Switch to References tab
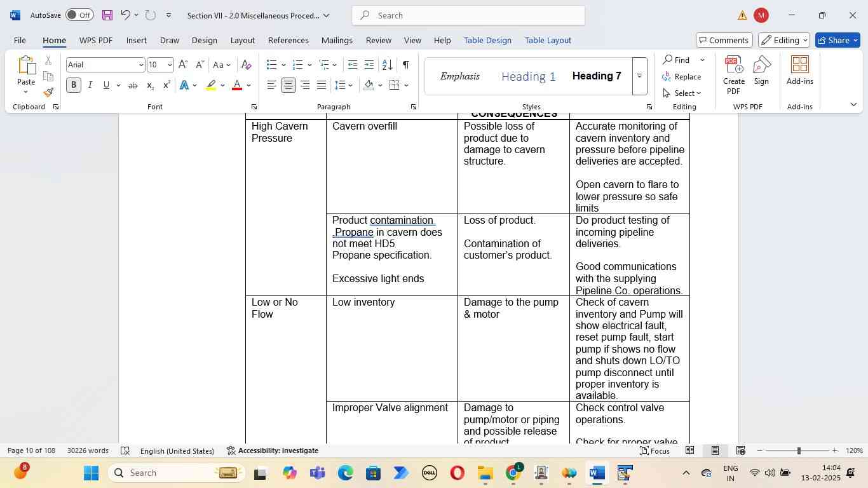 coord(288,40)
